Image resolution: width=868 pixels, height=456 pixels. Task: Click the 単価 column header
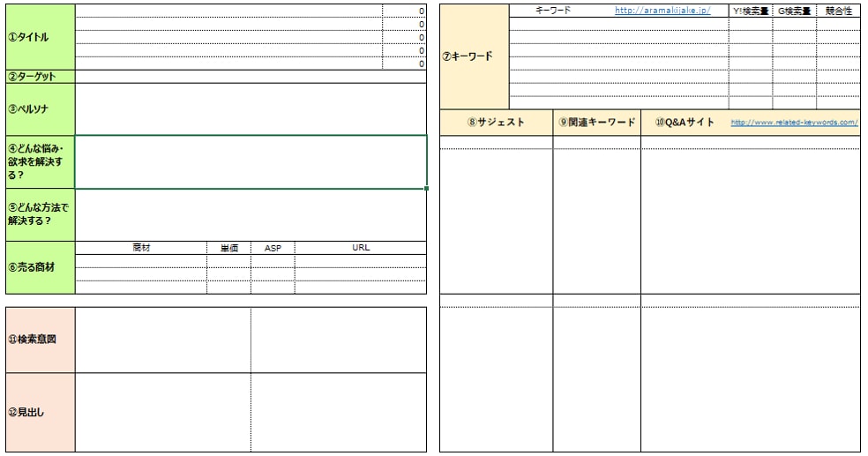[229, 248]
